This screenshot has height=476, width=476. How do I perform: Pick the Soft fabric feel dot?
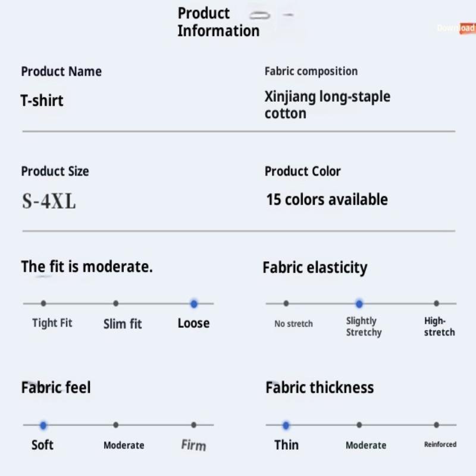click(43, 425)
